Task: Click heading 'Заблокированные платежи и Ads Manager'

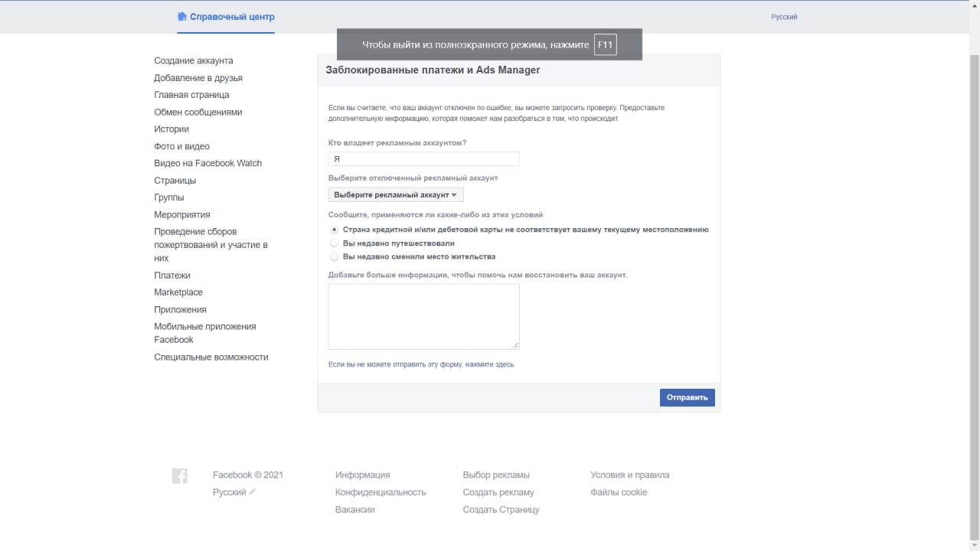Action: pyautogui.click(x=433, y=70)
